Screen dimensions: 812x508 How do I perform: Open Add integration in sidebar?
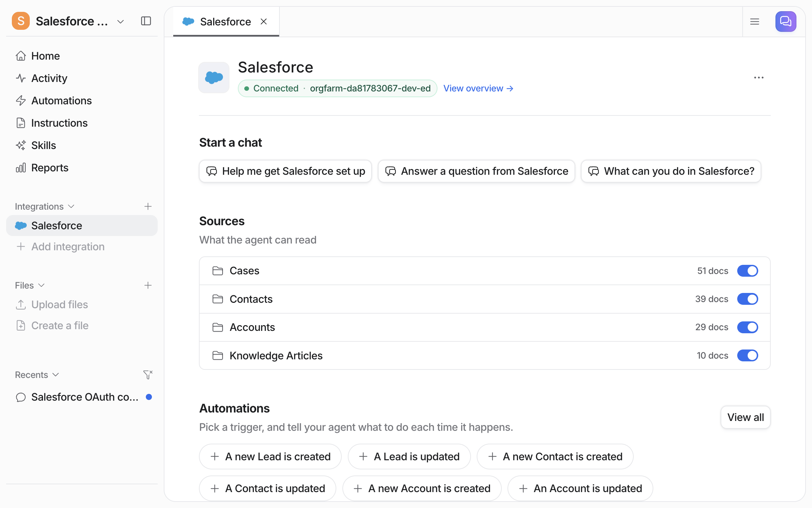click(82, 247)
